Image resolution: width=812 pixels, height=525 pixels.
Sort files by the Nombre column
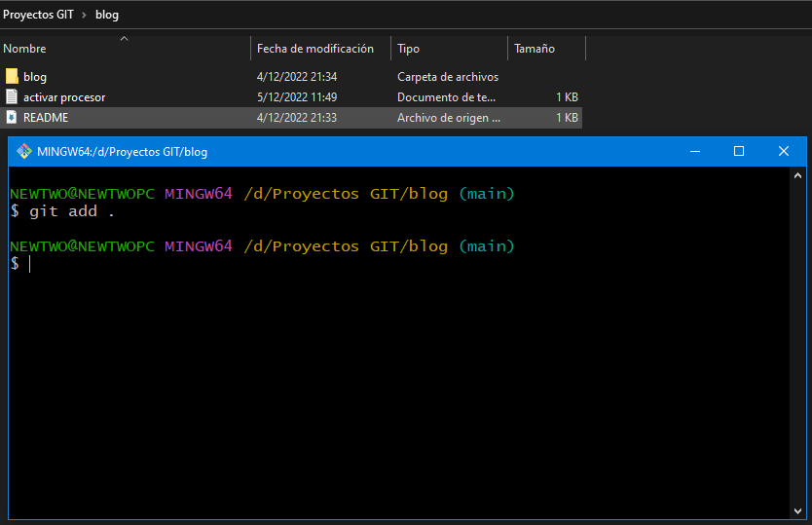tap(25, 49)
